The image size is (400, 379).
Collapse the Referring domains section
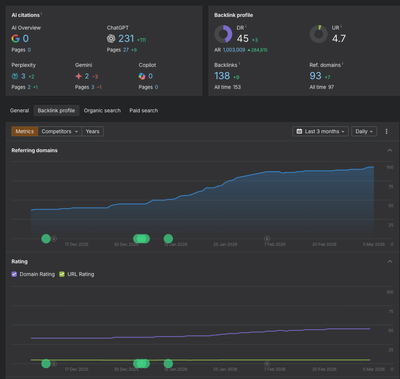click(390, 150)
